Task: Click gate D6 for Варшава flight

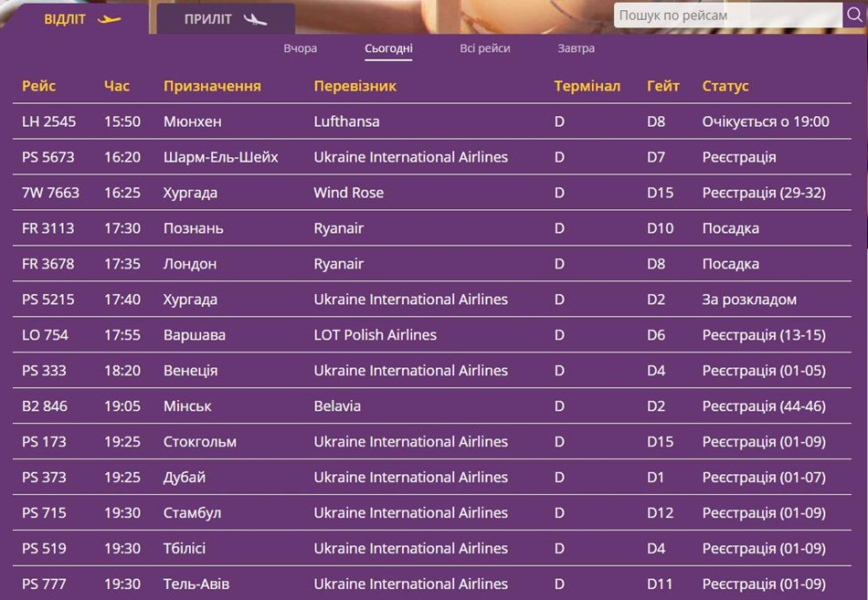Action: pyautogui.click(x=656, y=335)
